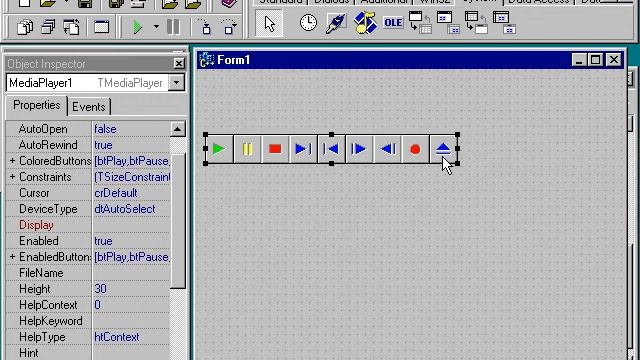Click the Object Inspector scroll up arrow
This screenshot has height=360, width=640.
(178, 129)
